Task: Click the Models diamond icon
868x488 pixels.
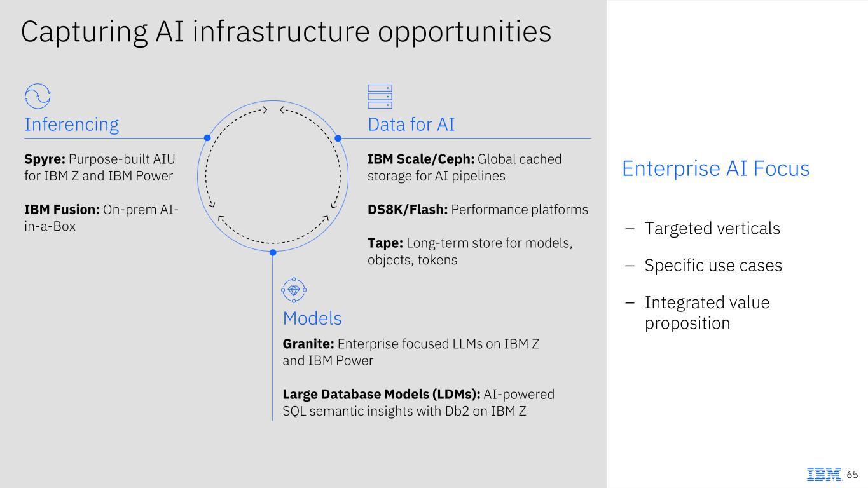Action: [294, 290]
